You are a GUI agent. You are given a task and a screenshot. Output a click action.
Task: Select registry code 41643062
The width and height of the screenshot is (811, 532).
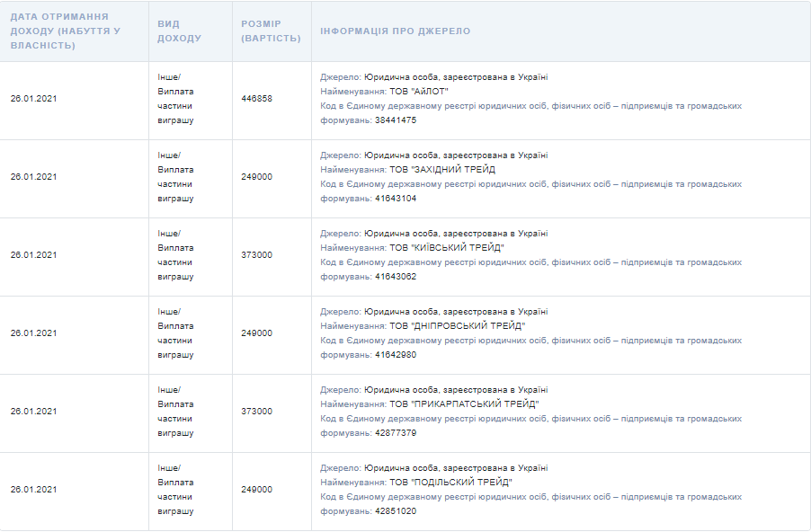[x=396, y=276]
